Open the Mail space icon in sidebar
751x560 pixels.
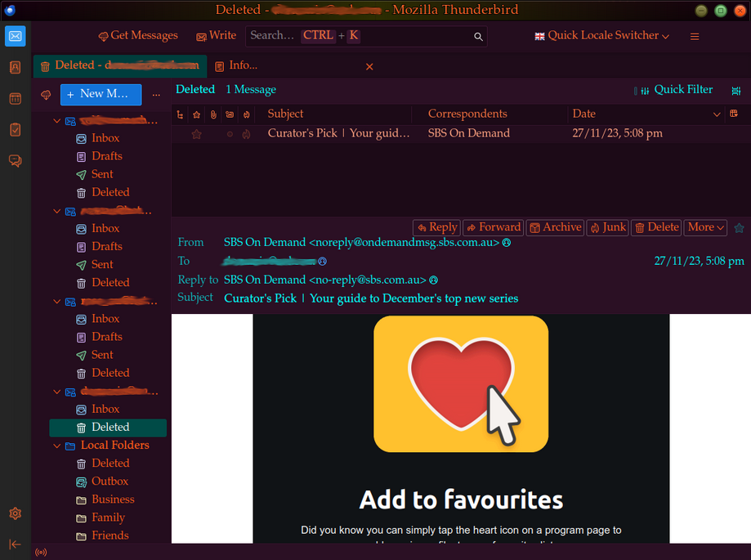(x=15, y=37)
